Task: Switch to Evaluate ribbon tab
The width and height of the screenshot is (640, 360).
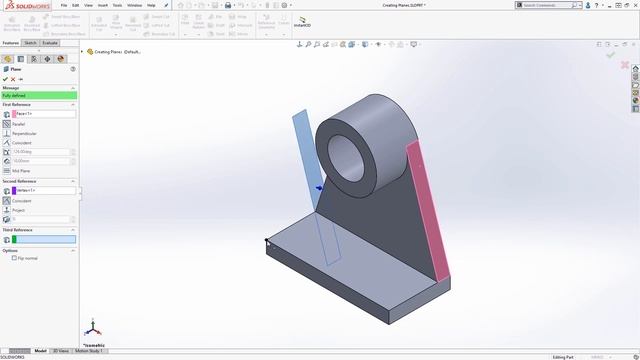Action: point(50,43)
